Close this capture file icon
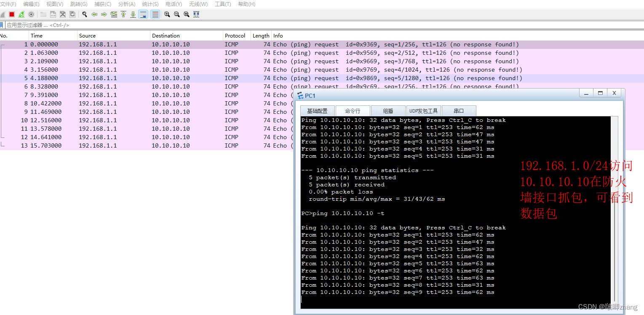Screen dimensions: 644x315 pos(63,14)
